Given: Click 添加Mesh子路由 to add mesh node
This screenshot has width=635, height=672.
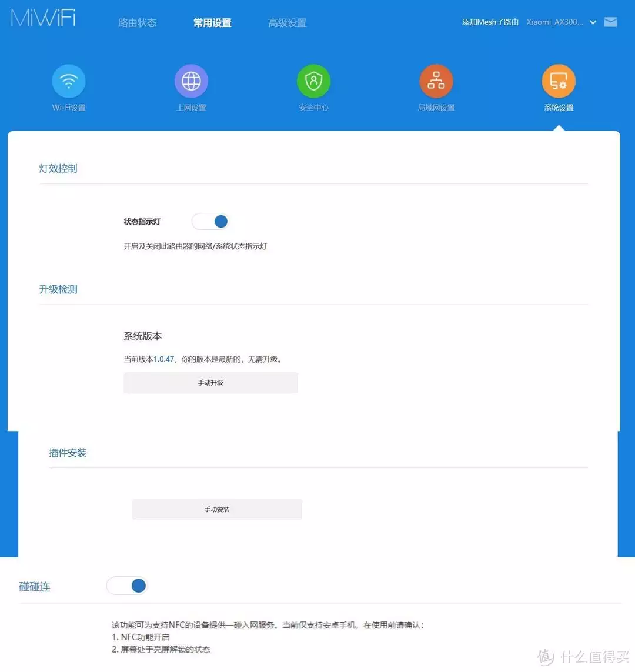Looking at the screenshot, I should point(490,22).
